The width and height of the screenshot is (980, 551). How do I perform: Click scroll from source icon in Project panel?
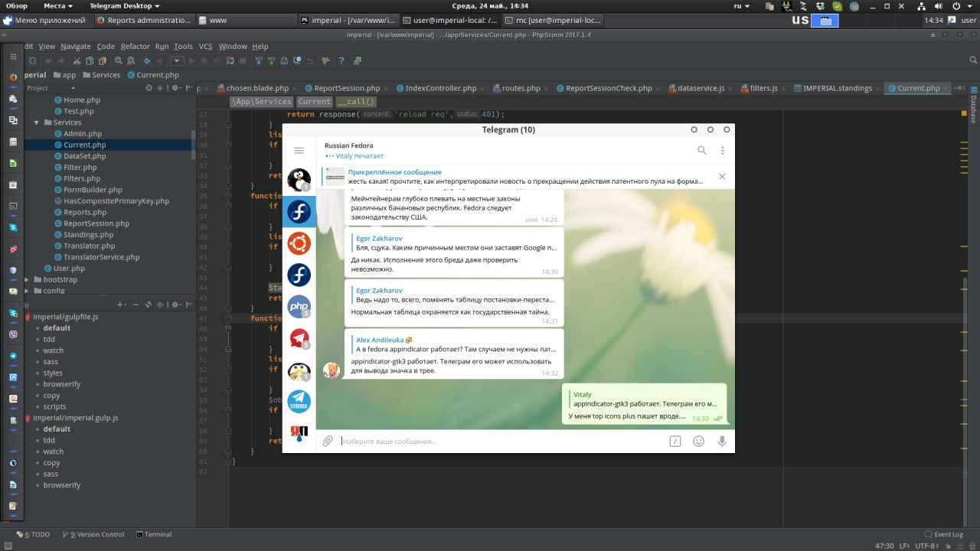[149, 88]
